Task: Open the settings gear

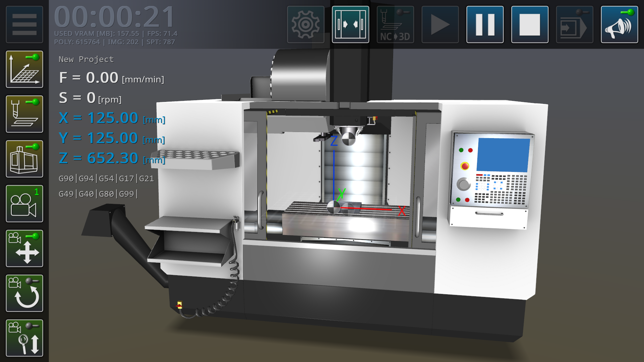Action: tap(306, 24)
